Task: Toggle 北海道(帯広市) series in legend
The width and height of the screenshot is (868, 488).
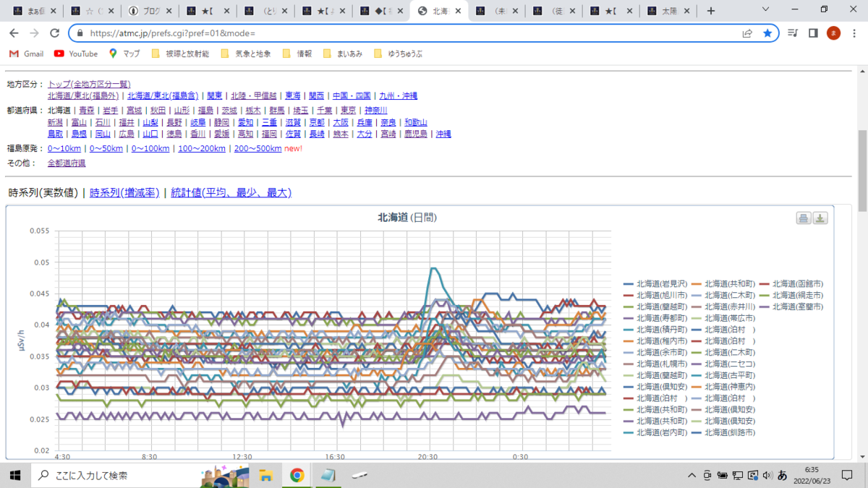Action: (x=723, y=318)
